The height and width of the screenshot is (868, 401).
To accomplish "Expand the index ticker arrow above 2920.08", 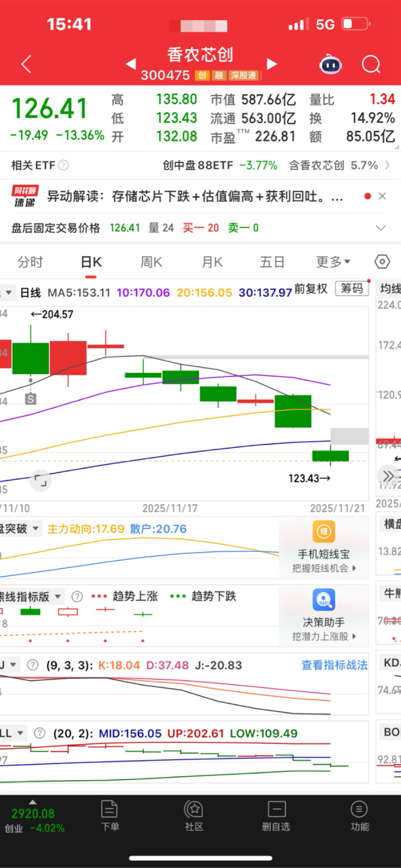I will pyautogui.click(x=32, y=802).
